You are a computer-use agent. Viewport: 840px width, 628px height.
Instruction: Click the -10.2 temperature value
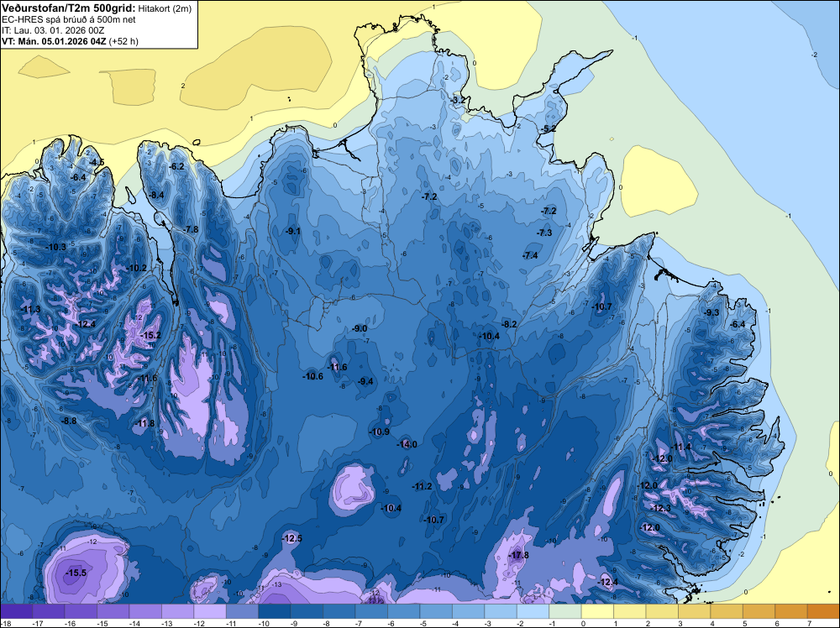point(136,268)
